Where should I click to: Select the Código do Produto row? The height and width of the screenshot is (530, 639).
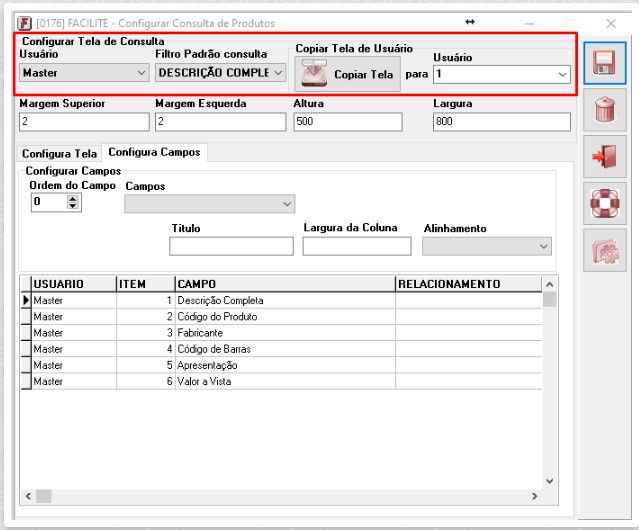pos(282,317)
